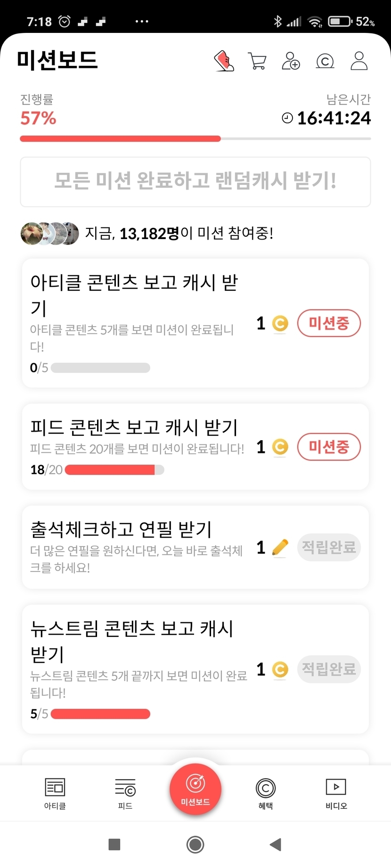391x868 pixels.
Task: Switch to the 아티클 tab
Action: tap(55, 794)
